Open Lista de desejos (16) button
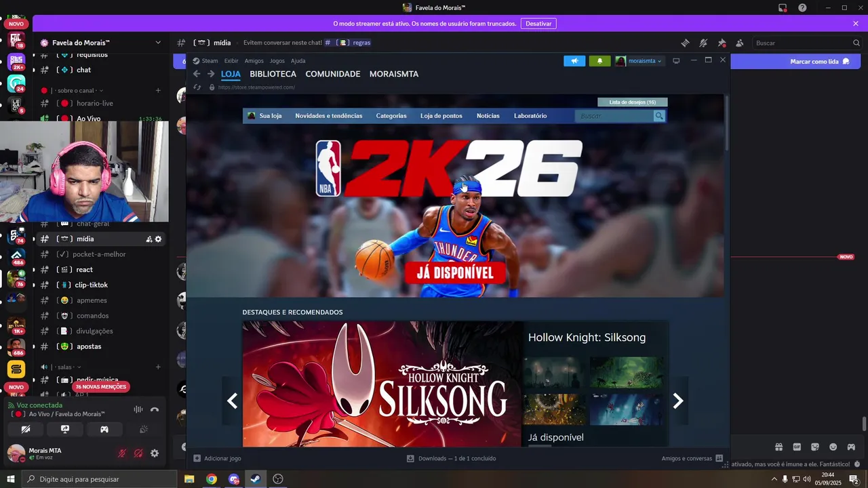 [633, 102]
